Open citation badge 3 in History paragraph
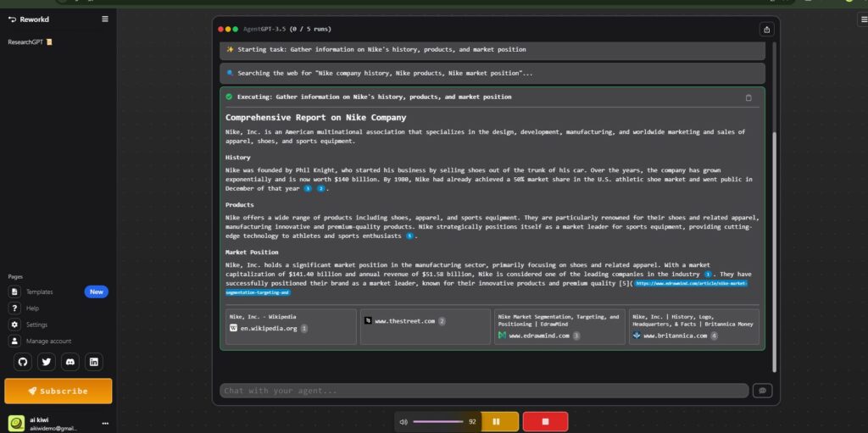This screenshot has height=433, width=868. tap(308, 189)
